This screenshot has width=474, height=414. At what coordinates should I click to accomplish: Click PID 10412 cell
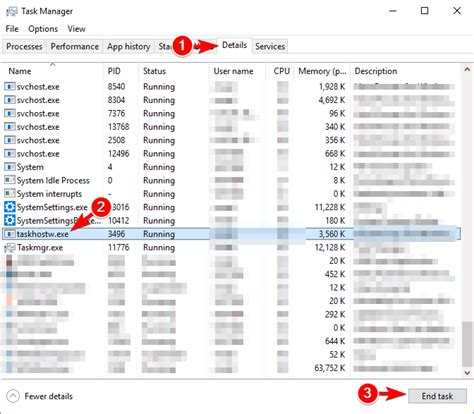pyautogui.click(x=118, y=220)
